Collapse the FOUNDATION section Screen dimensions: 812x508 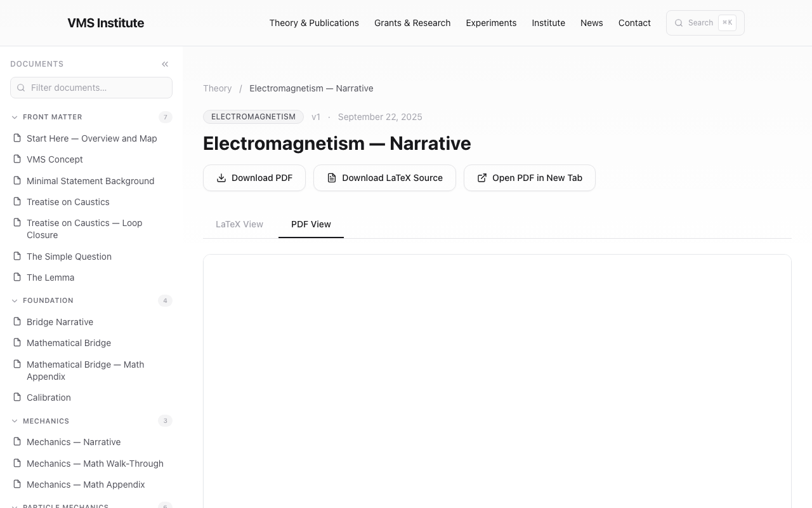tap(14, 300)
